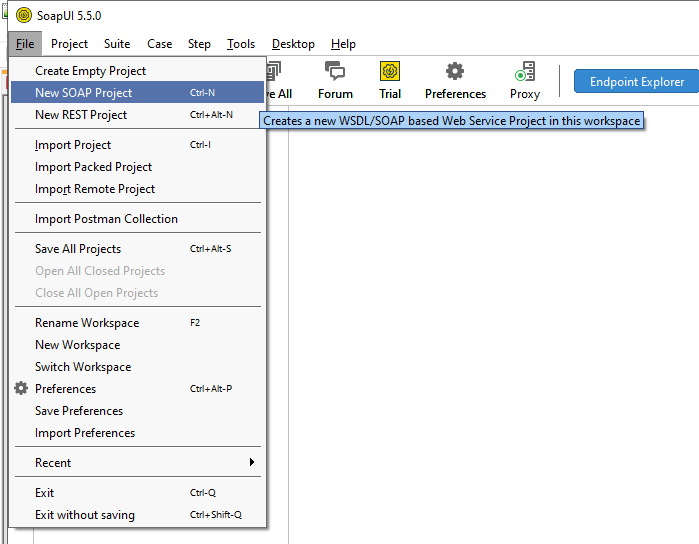The height and width of the screenshot is (544, 699).
Task: Open the Help menu
Action: tap(343, 44)
